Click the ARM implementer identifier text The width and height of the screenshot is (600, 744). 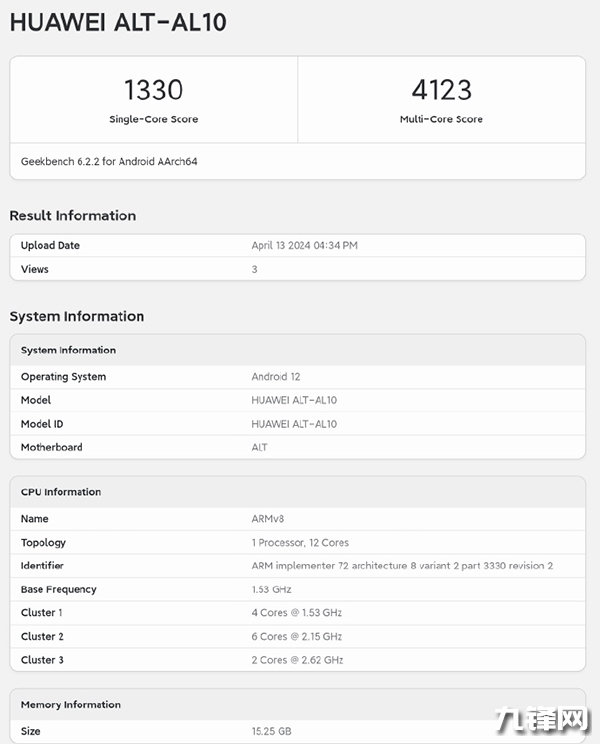pos(402,566)
